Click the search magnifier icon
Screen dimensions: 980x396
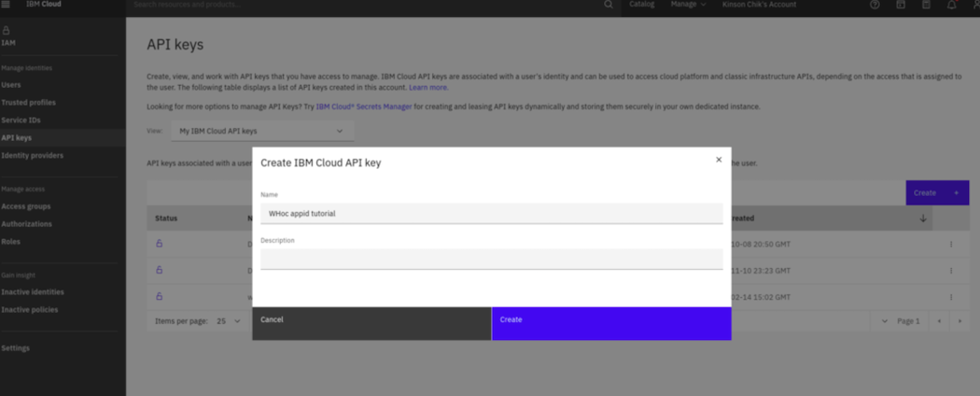[609, 5]
